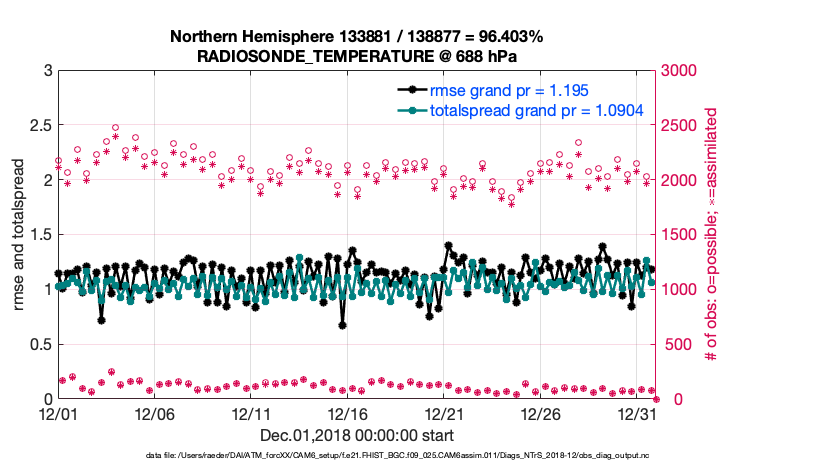The width and height of the screenshot is (830, 470).
Task: Click the RADIOSONDE_TEMPERATURE @ 688 hPa subtitle
Action: pyautogui.click(x=356, y=56)
